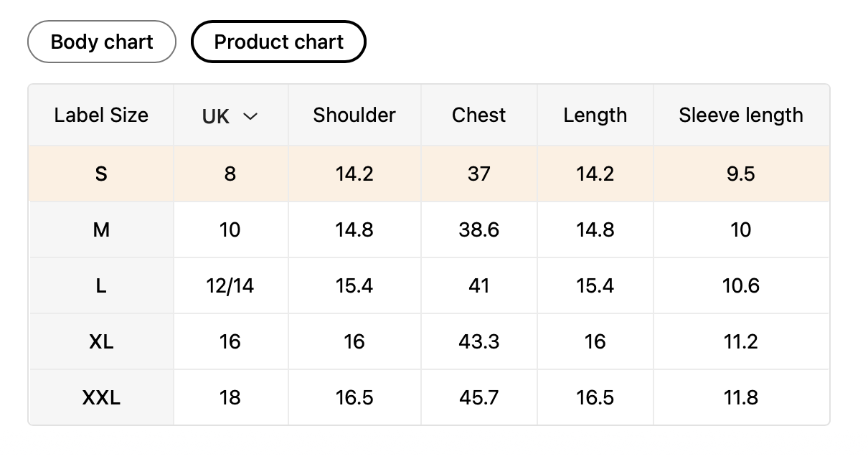Click the 11.8 sleeve length cell
868x469 pixels.
[741, 397]
